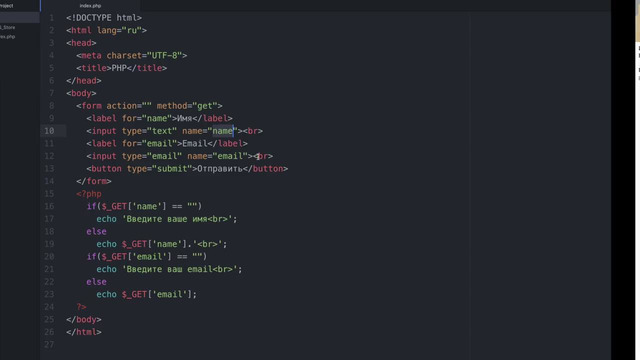The height and width of the screenshot is (360, 640).
Task: Click the input type="email" text
Action: pyautogui.click(x=137, y=156)
